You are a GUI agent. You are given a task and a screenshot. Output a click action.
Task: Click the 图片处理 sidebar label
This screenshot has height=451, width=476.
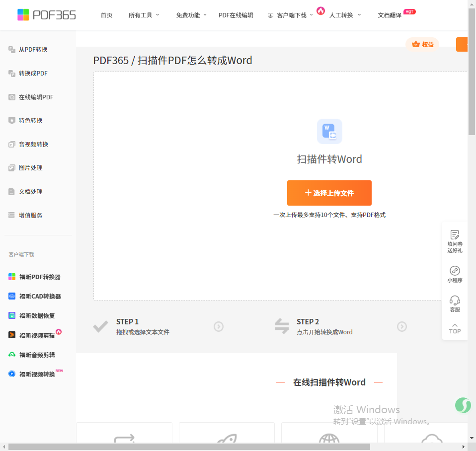click(31, 168)
